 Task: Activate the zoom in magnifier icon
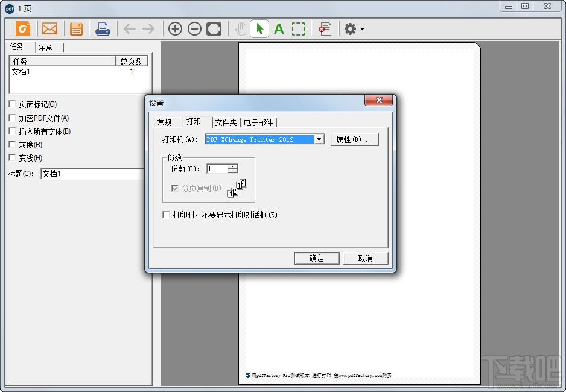point(174,28)
